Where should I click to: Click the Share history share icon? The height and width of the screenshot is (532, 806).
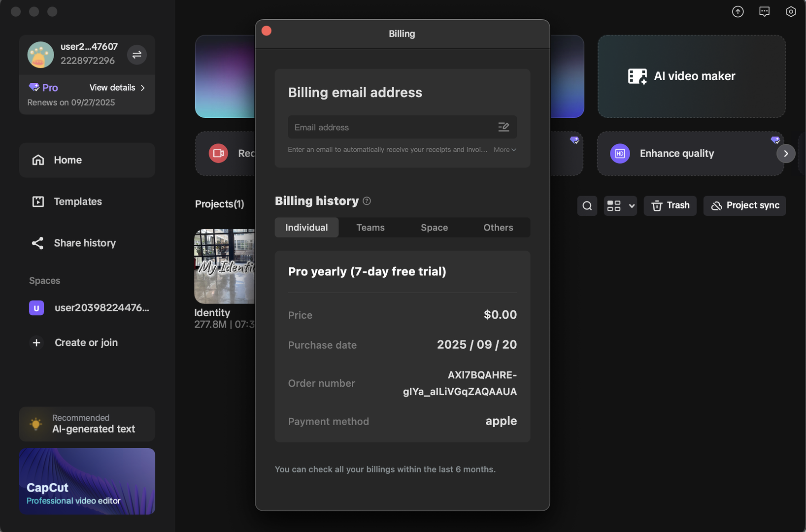(38, 243)
